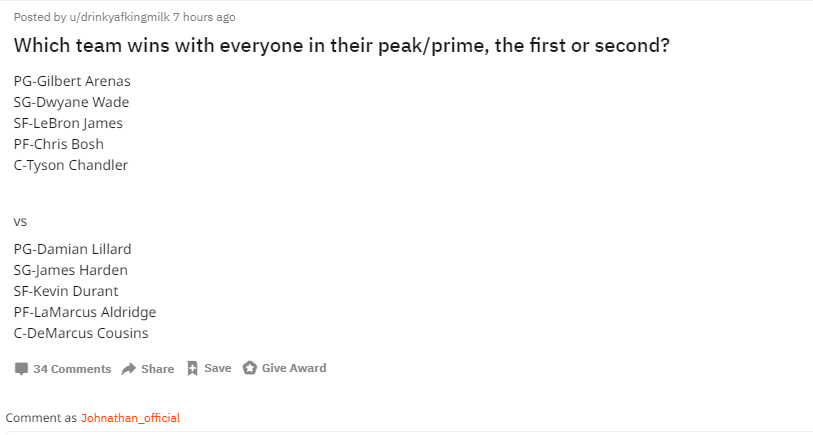Click the SF-Kevin Durant text
The height and width of the screenshot is (435, 813).
(66, 291)
